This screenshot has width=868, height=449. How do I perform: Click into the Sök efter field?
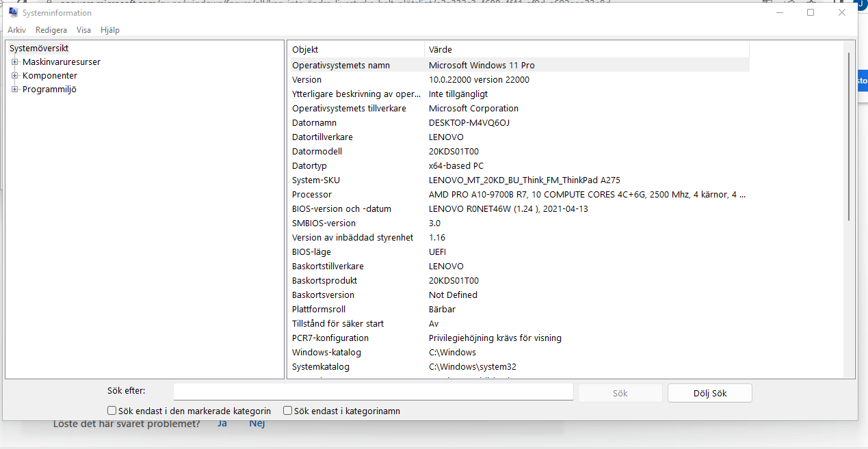coord(373,392)
